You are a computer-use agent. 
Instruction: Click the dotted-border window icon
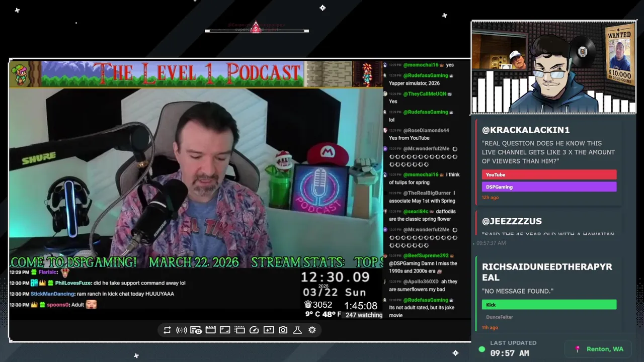pyautogui.click(x=239, y=330)
